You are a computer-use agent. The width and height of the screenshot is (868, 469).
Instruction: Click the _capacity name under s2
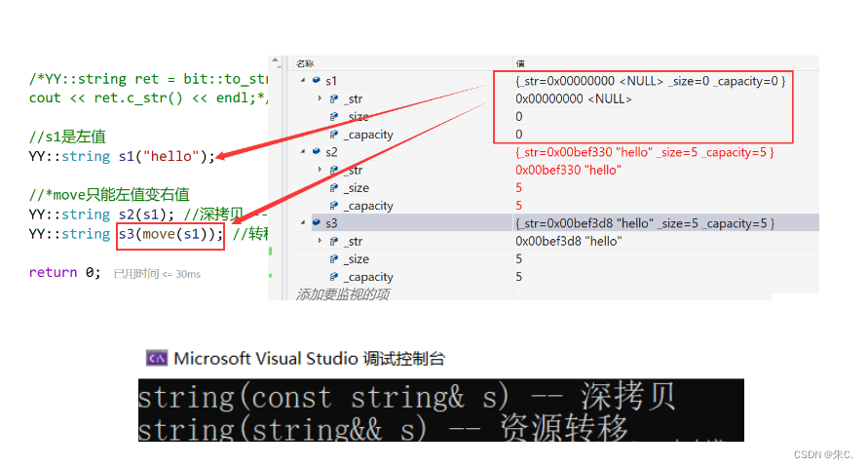coord(368,206)
